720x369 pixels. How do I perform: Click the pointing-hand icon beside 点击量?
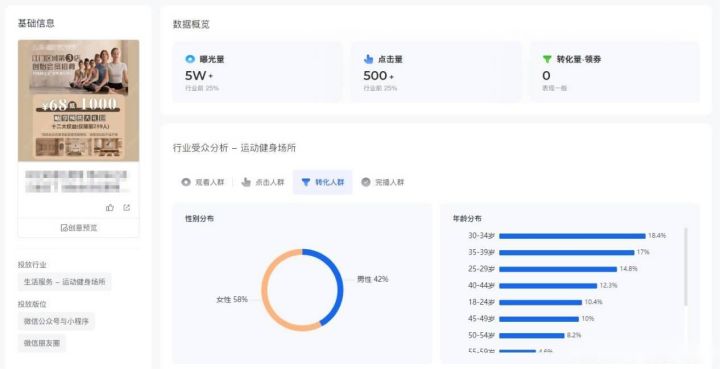click(368, 59)
